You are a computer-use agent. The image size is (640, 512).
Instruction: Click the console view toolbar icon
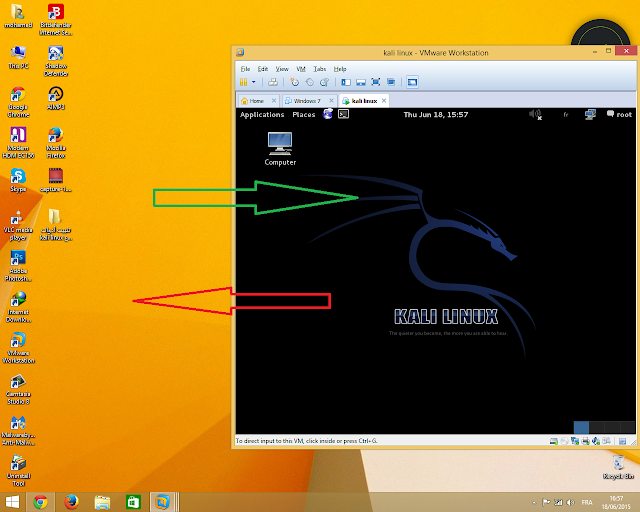[412, 82]
